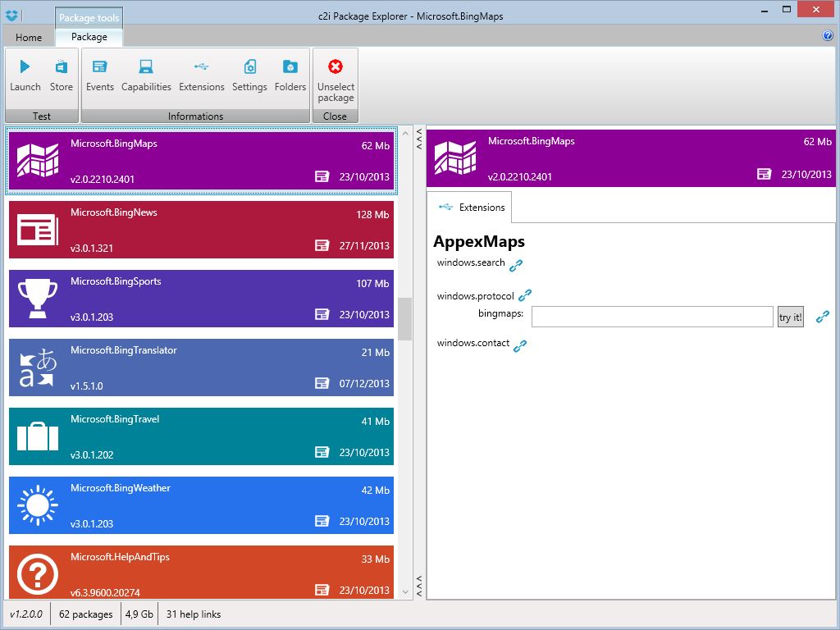Show package Capabilities

click(146, 76)
